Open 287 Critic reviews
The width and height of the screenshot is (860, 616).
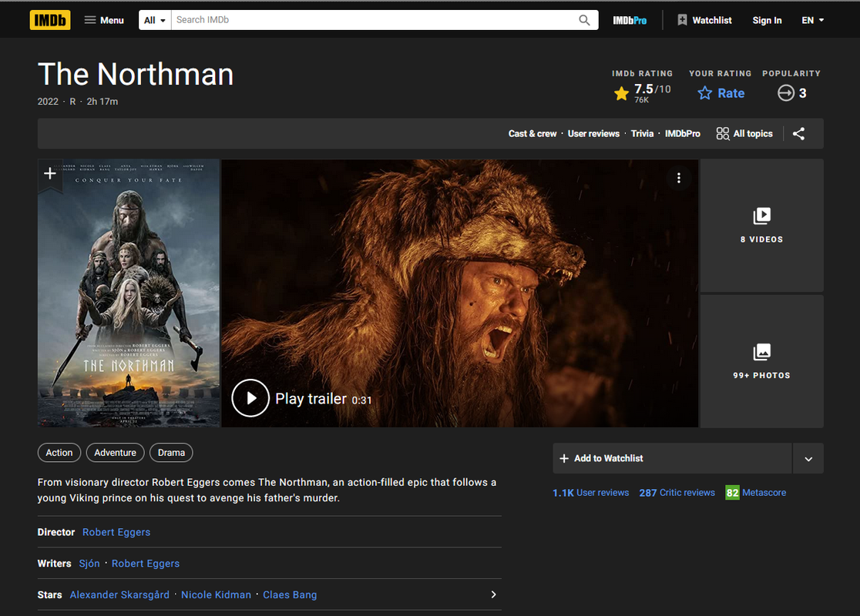677,493
